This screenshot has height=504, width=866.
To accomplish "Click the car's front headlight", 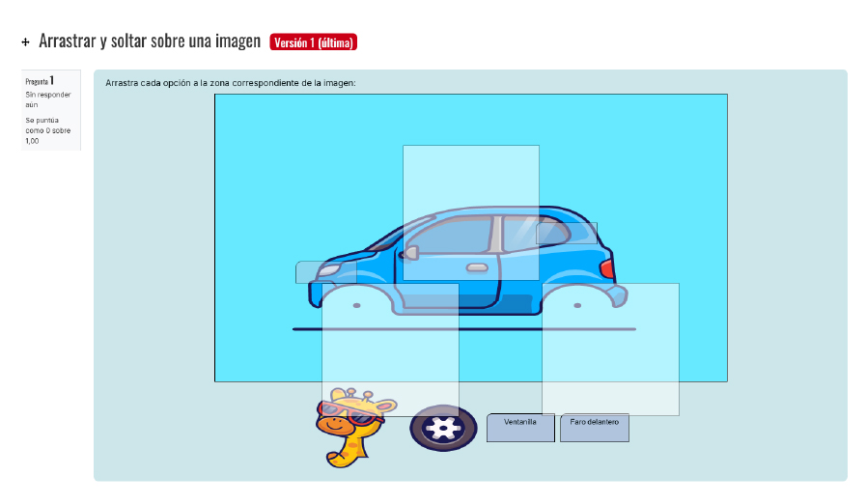I will click(328, 270).
